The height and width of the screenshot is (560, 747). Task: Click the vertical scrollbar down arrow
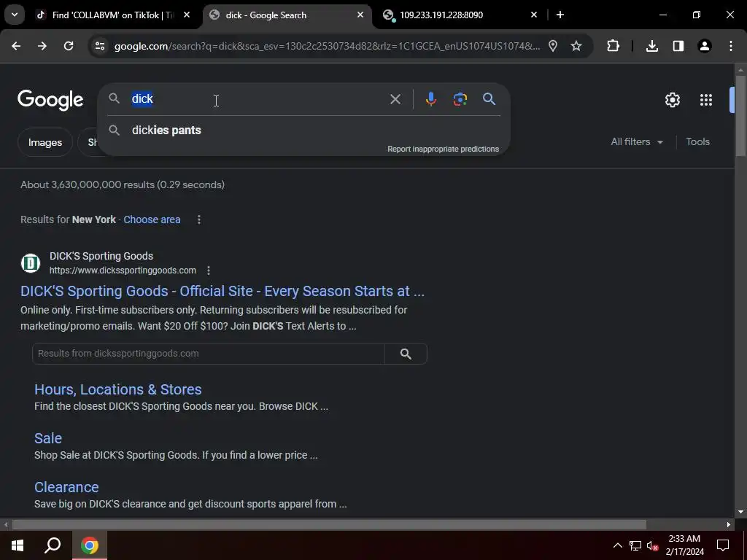click(x=740, y=512)
